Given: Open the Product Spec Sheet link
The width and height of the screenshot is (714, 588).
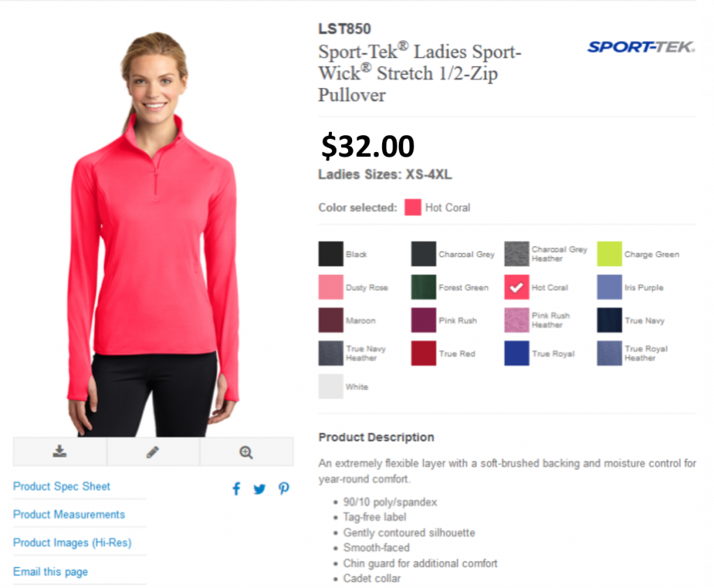Looking at the screenshot, I should (61, 486).
